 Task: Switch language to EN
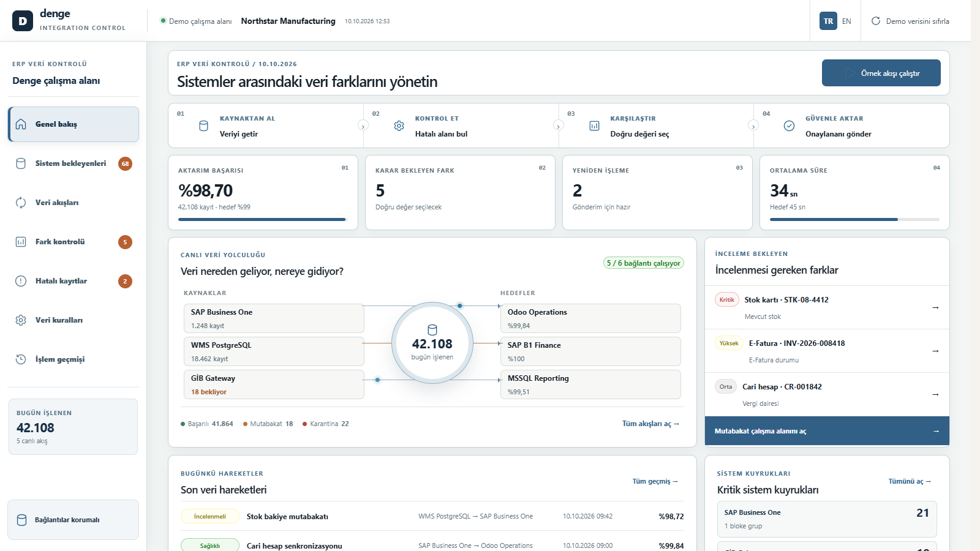[x=846, y=21]
